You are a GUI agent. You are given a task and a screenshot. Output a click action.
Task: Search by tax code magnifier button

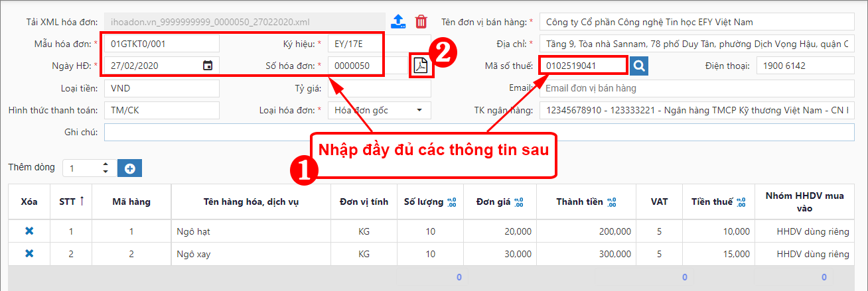click(639, 66)
